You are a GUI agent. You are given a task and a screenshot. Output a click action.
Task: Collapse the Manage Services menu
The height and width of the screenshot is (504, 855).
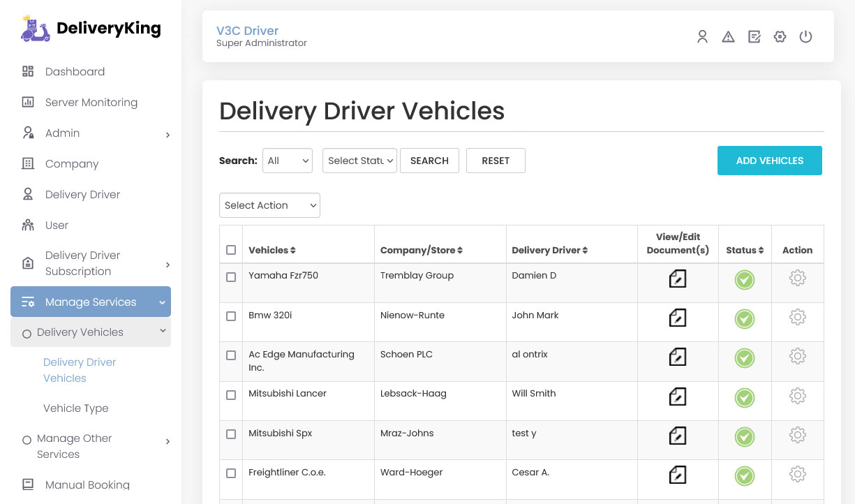(91, 302)
